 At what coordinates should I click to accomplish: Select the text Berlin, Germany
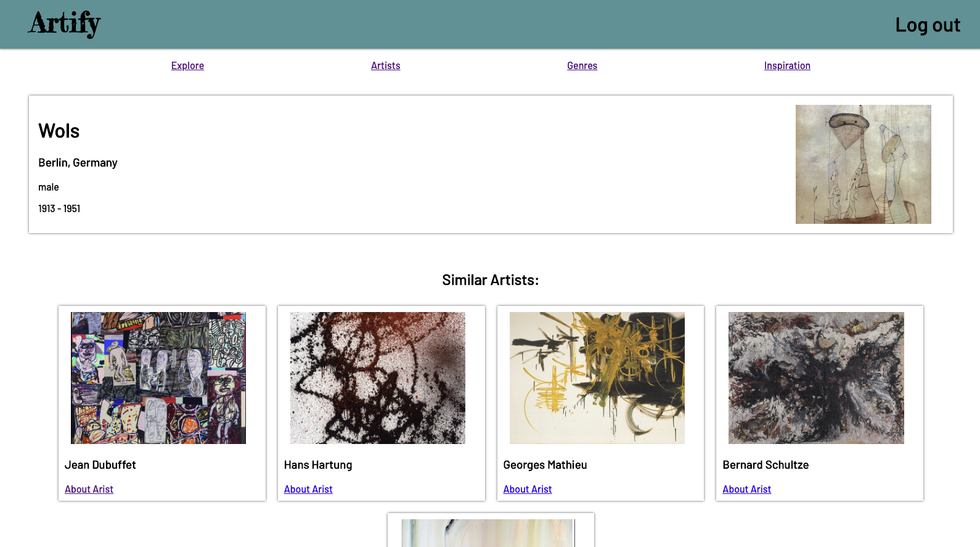78,163
